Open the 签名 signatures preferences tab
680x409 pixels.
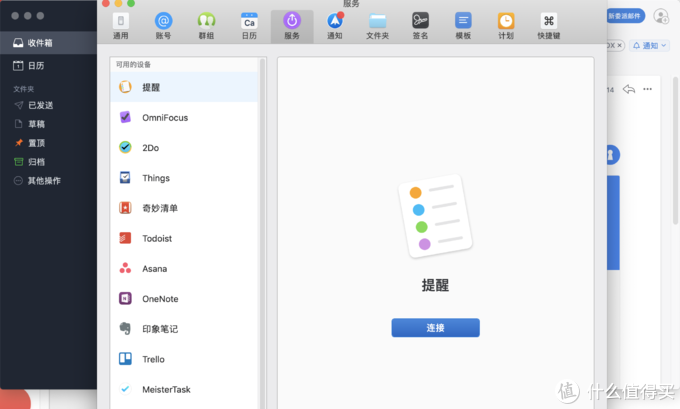click(420, 26)
